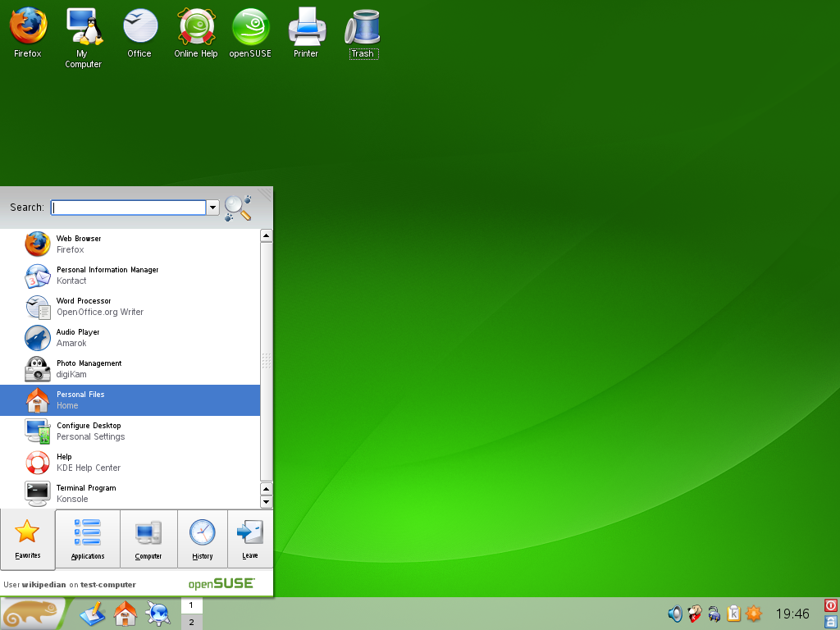The width and height of the screenshot is (840, 630).
Task: Open the Printer desktop icon
Action: [x=306, y=25]
